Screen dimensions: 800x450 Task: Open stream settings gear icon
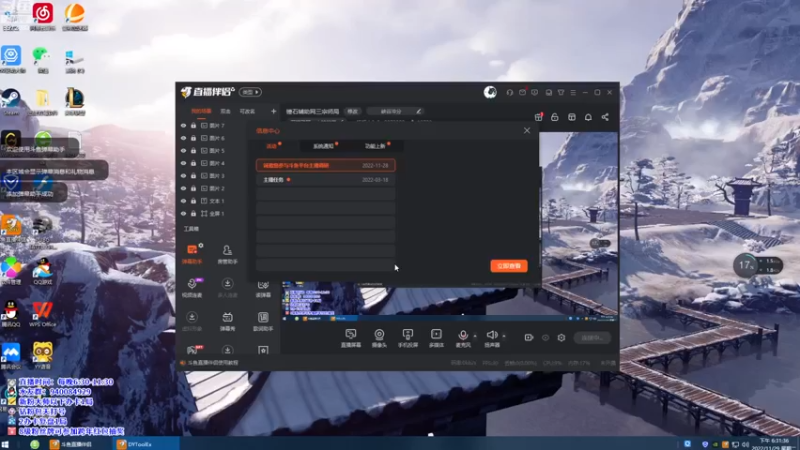pyautogui.click(x=561, y=337)
